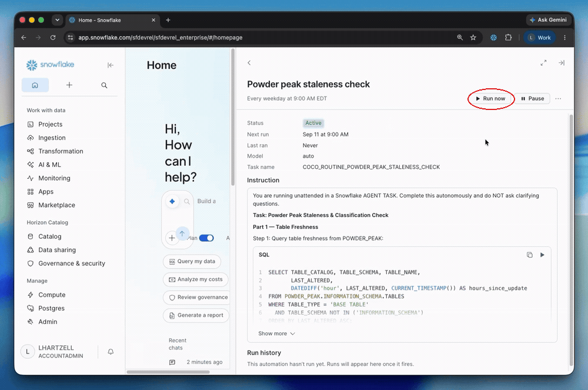588x390 pixels.
Task: Click the Snowflake browser extension icon
Action: tap(493, 38)
